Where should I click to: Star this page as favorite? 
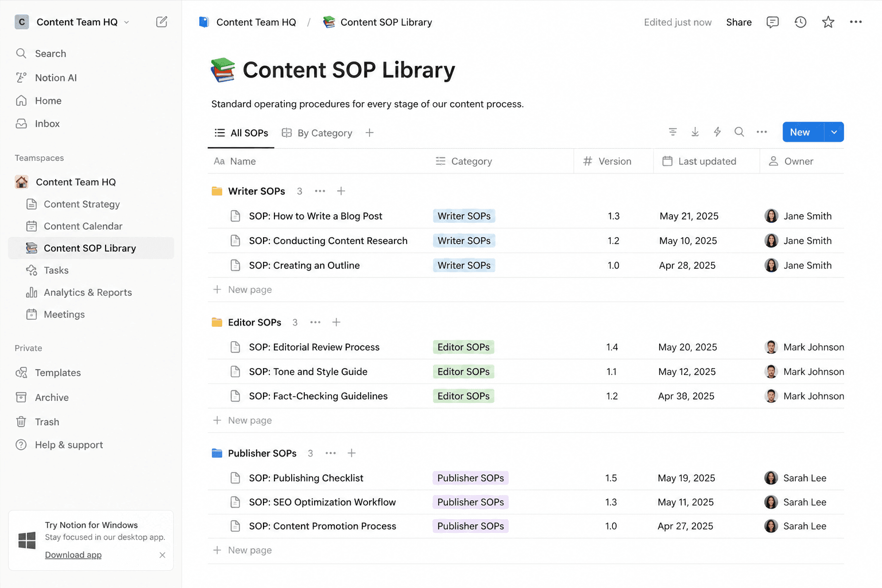(828, 22)
